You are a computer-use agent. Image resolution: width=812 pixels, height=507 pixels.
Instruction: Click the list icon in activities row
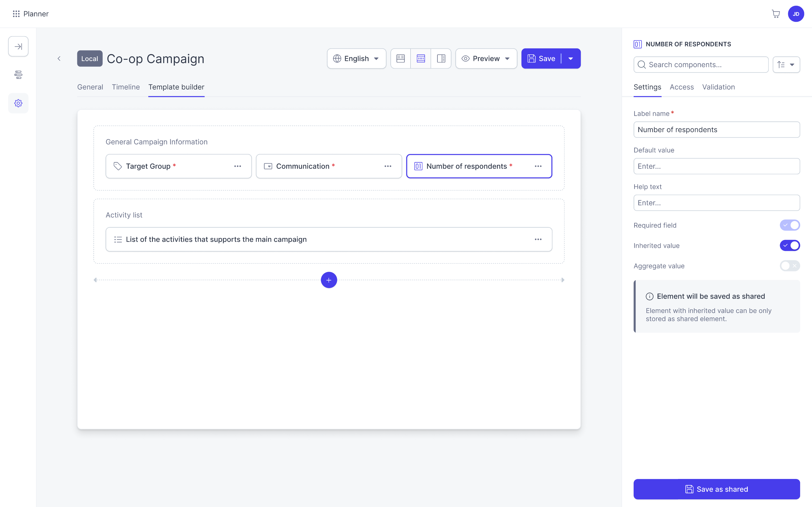point(117,239)
